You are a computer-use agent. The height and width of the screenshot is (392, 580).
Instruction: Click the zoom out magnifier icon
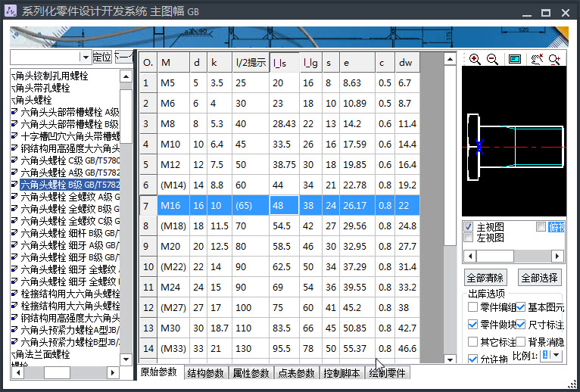[492, 60]
